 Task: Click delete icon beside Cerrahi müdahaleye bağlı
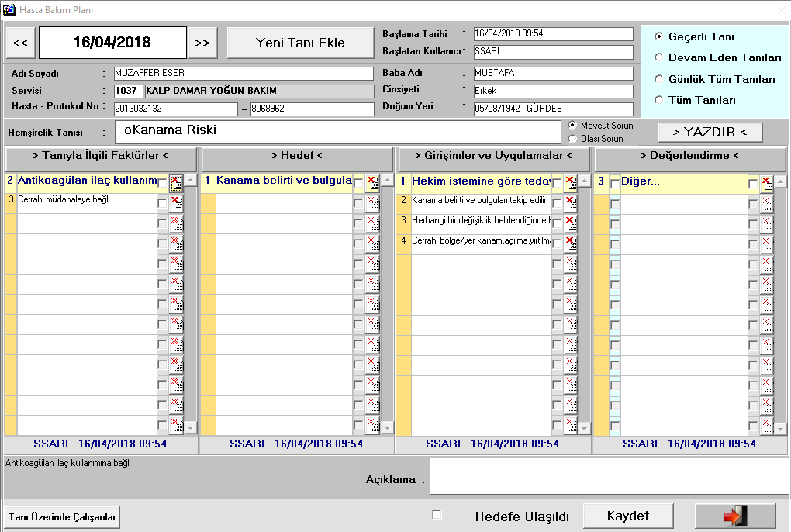[x=176, y=203]
